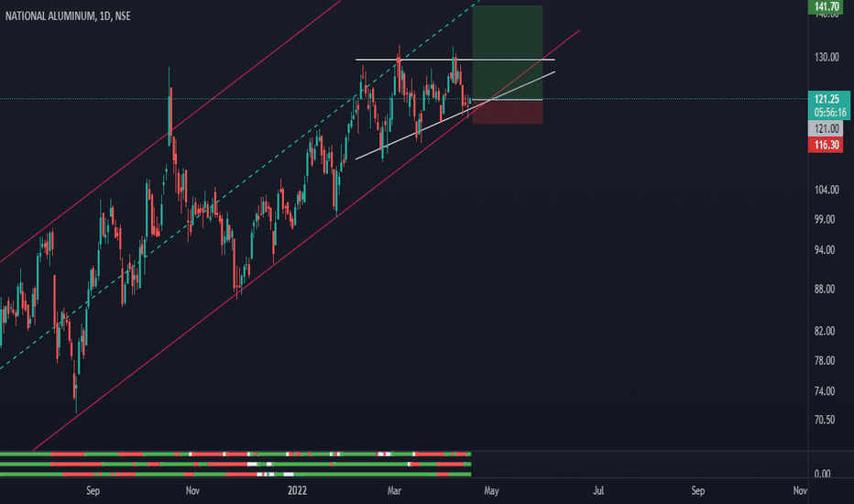
Task: Click the 05:56:16 bar countdown timer
Action: pos(828,113)
